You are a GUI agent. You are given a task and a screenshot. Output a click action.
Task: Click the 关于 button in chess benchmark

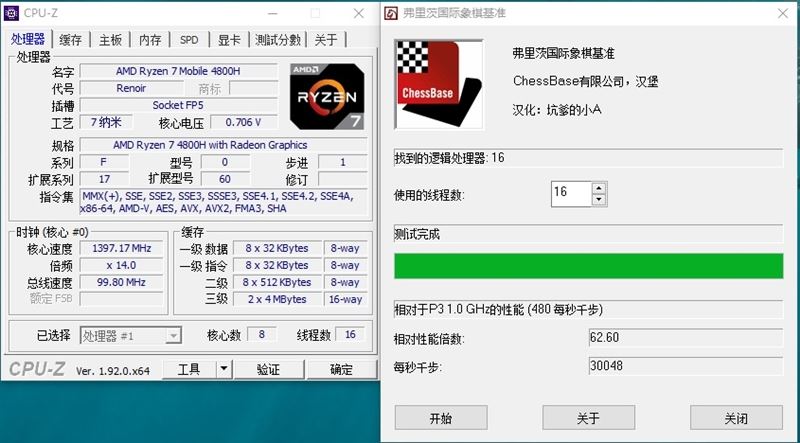click(x=588, y=418)
